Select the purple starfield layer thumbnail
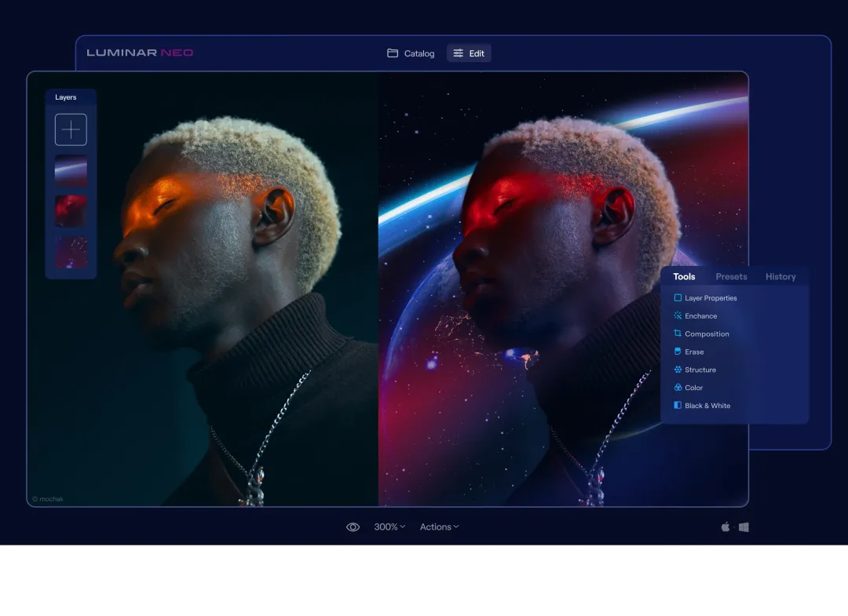Image resolution: width=848 pixels, height=616 pixels. click(x=71, y=252)
